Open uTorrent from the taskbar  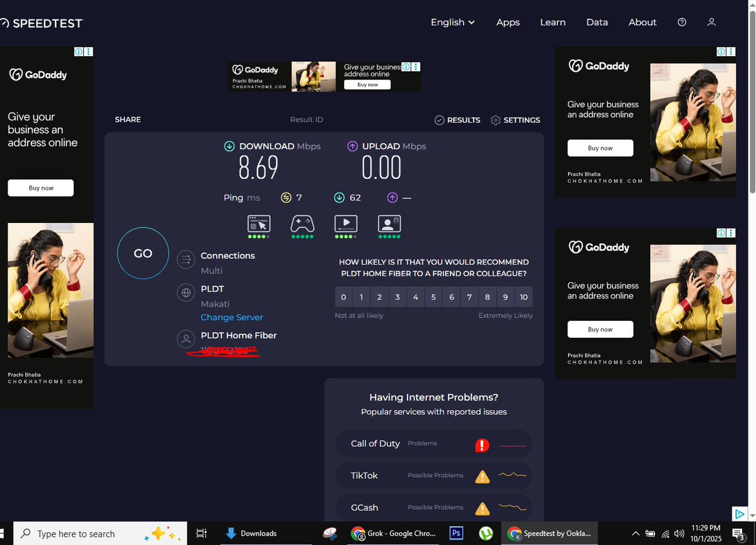[x=485, y=534]
